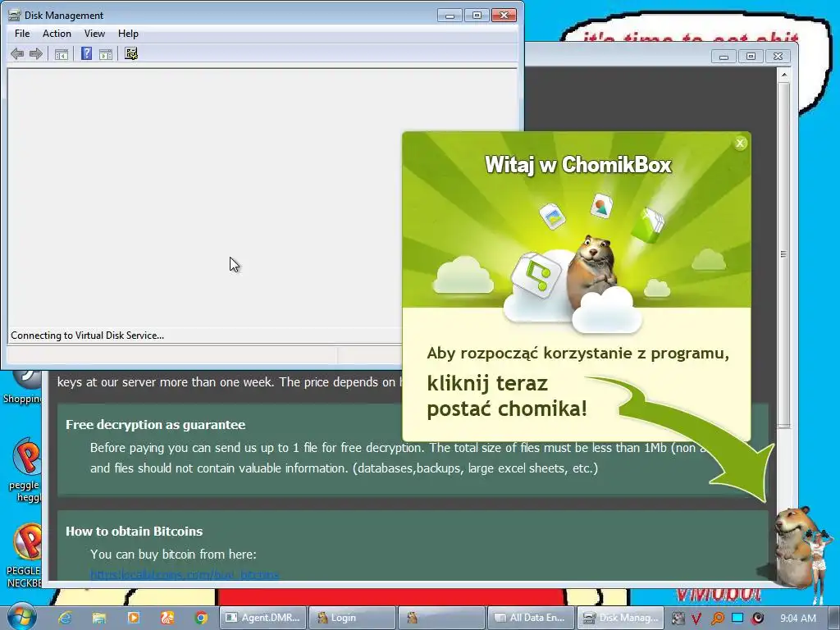Launch Internet Explorer from taskbar
This screenshot has width=840, height=630.
pos(66,618)
